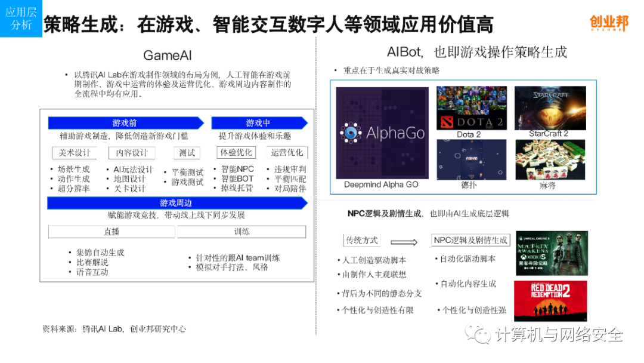Click the 运营优化 box
The width and height of the screenshot is (644, 363).
click(x=287, y=152)
